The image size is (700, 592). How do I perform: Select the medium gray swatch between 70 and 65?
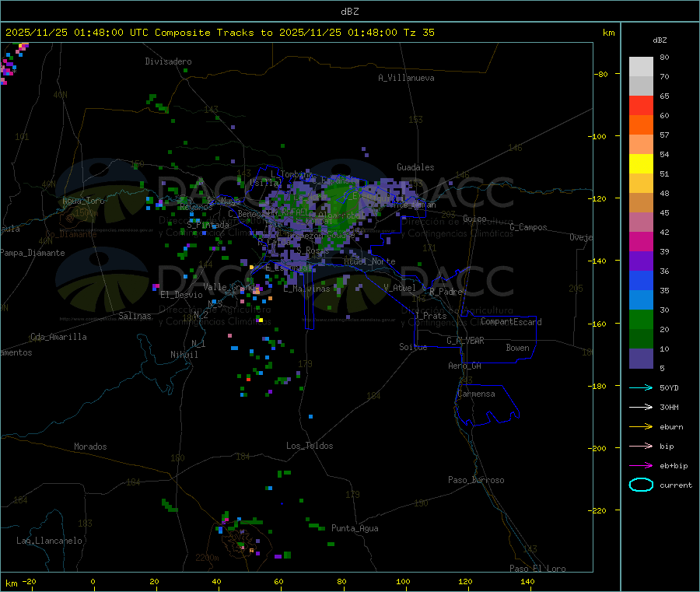pos(641,86)
